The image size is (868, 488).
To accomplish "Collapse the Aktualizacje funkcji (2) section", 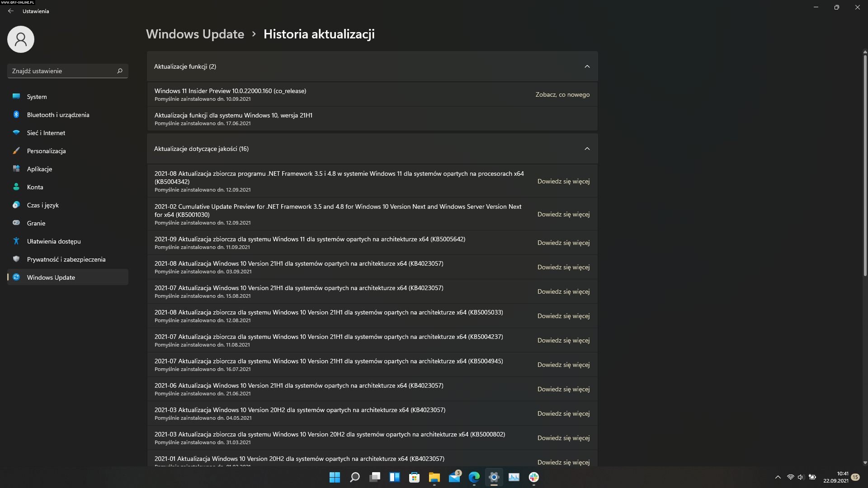I will 587,66.
